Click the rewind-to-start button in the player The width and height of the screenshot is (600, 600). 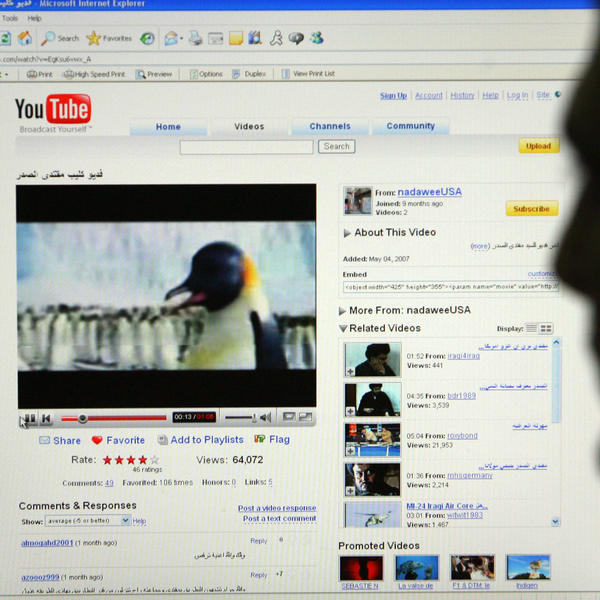pyautogui.click(x=46, y=418)
